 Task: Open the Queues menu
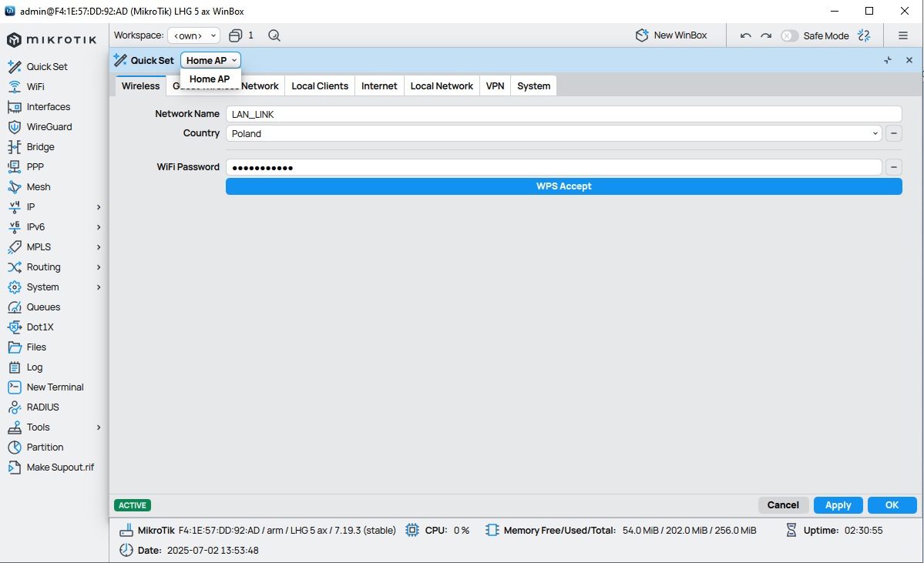point(43,307)
